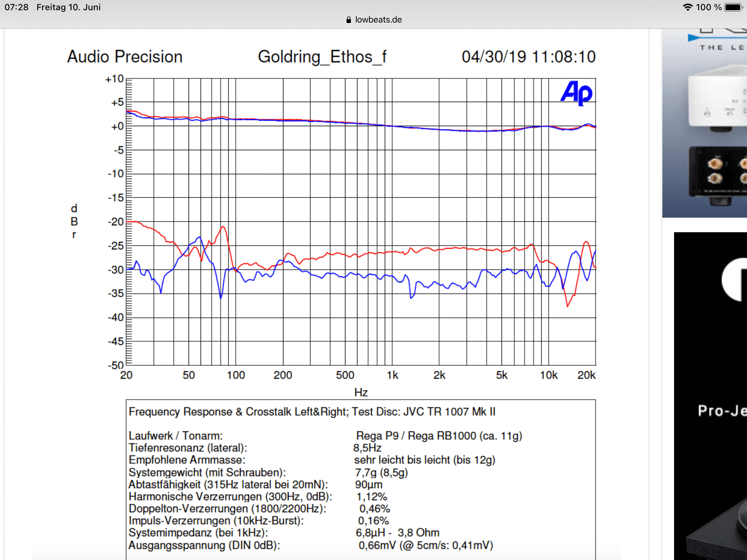Image resolution: width=747 pixels, height=560 pixels.
Task: Tap the 6,8µH - 3,8 Ohm value
Action: click(398, 533)
